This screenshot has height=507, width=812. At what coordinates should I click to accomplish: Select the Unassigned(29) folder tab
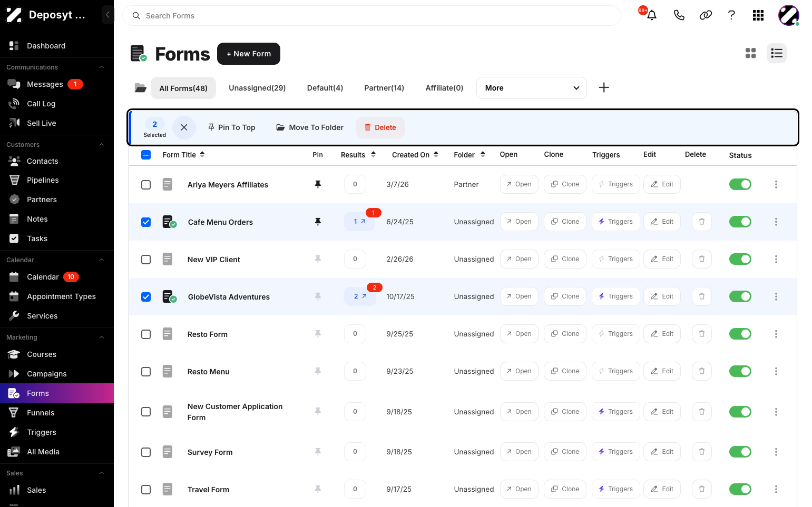(x=257, y=88)
